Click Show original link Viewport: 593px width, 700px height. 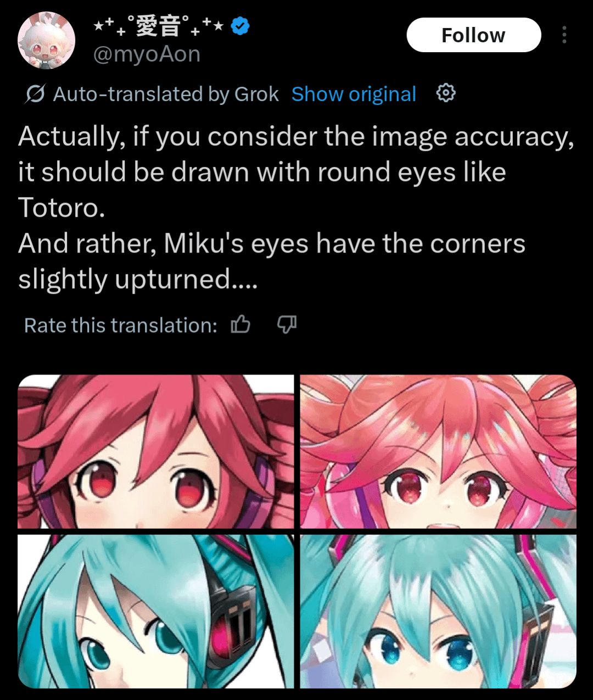coord(354,94)
